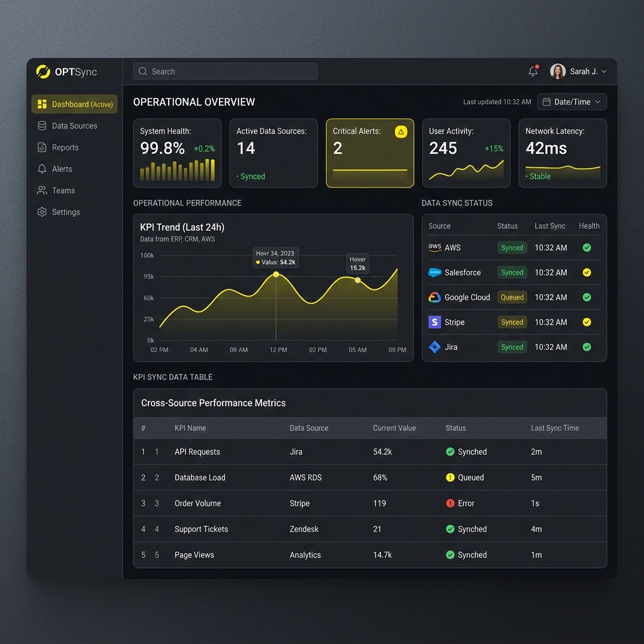This screenshot has width=644, height=644.
Task: Click the Queued warning icon for Database Load
Action: tap(450, 477)
